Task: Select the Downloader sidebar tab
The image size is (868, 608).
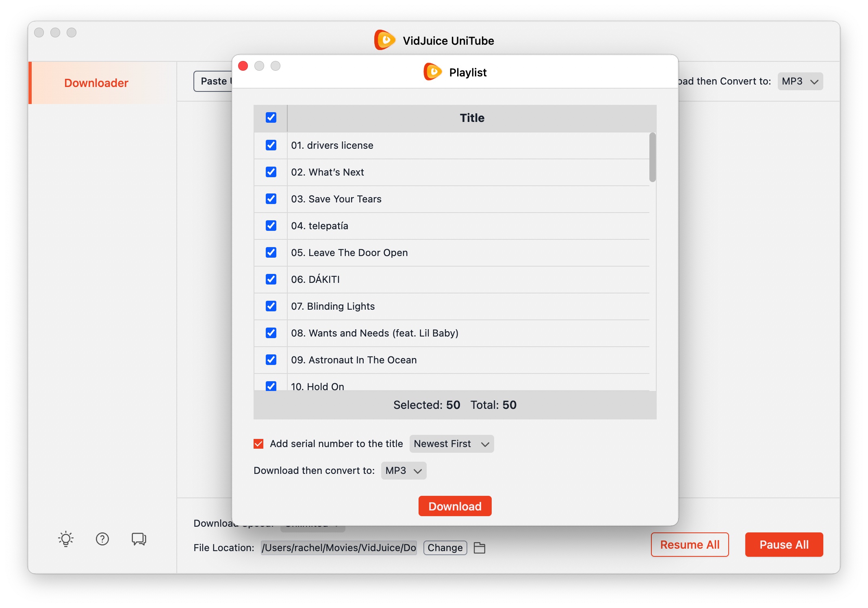Action: coord(103,83)
